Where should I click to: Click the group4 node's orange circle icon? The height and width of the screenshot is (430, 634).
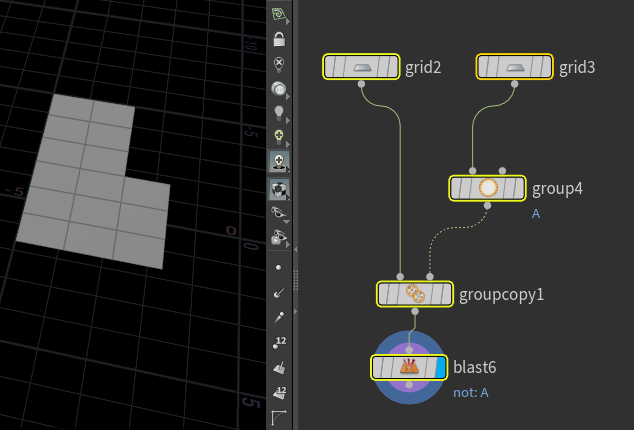(x=488, y=188)
